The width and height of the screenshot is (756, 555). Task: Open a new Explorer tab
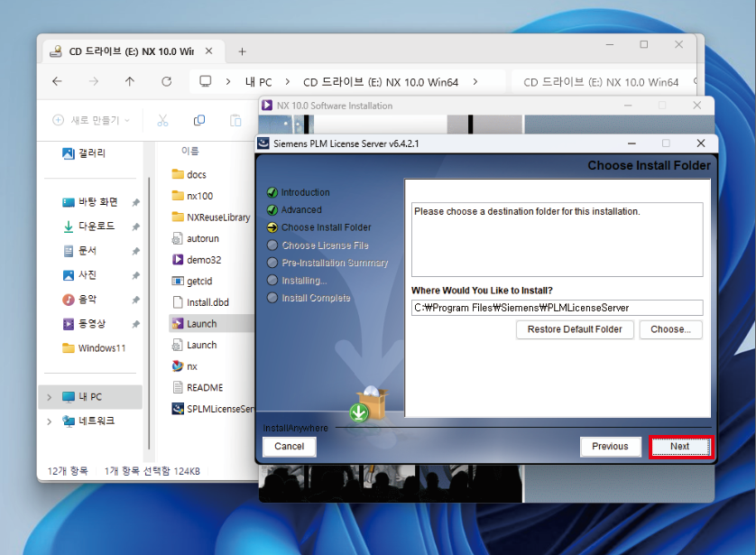tap(242, 51)
